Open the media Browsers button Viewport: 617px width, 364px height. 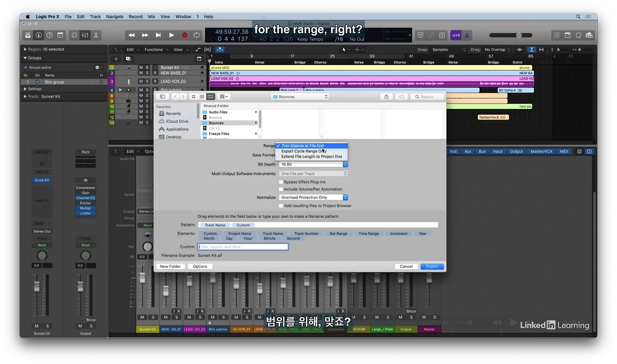pyautogui.click(x=590, y=35)
